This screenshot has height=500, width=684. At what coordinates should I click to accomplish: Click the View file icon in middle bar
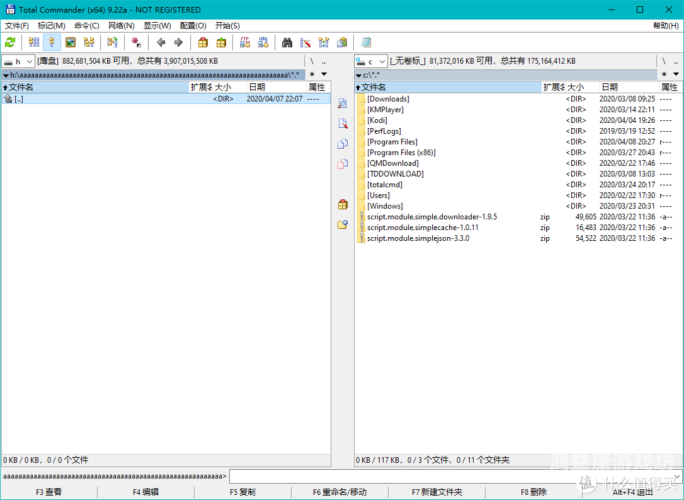343,103
